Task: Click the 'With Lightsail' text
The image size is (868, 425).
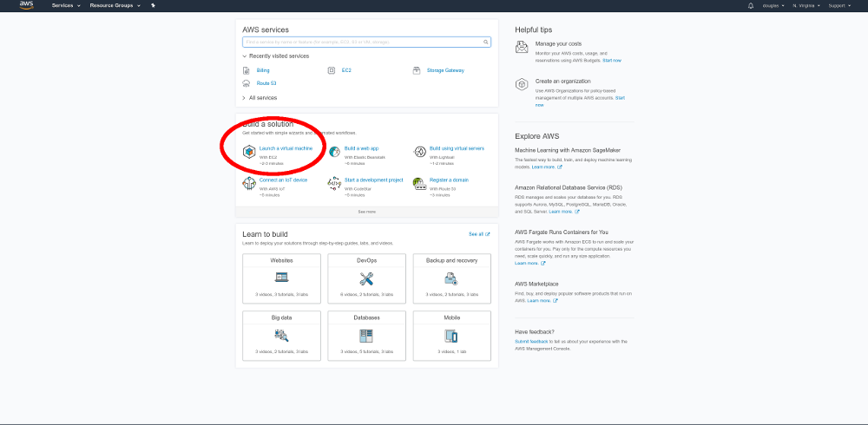Action: (441, 158)
